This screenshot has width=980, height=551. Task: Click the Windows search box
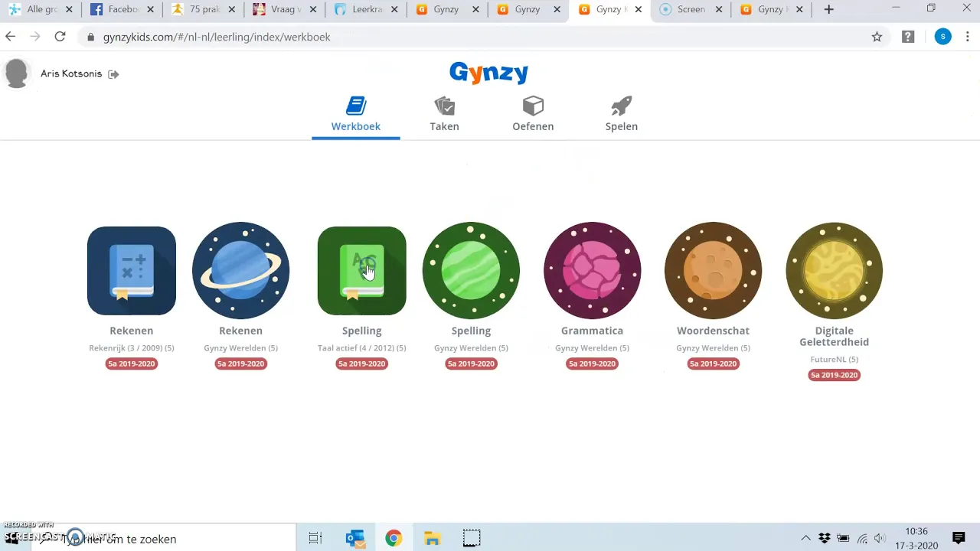coord(165,539)
